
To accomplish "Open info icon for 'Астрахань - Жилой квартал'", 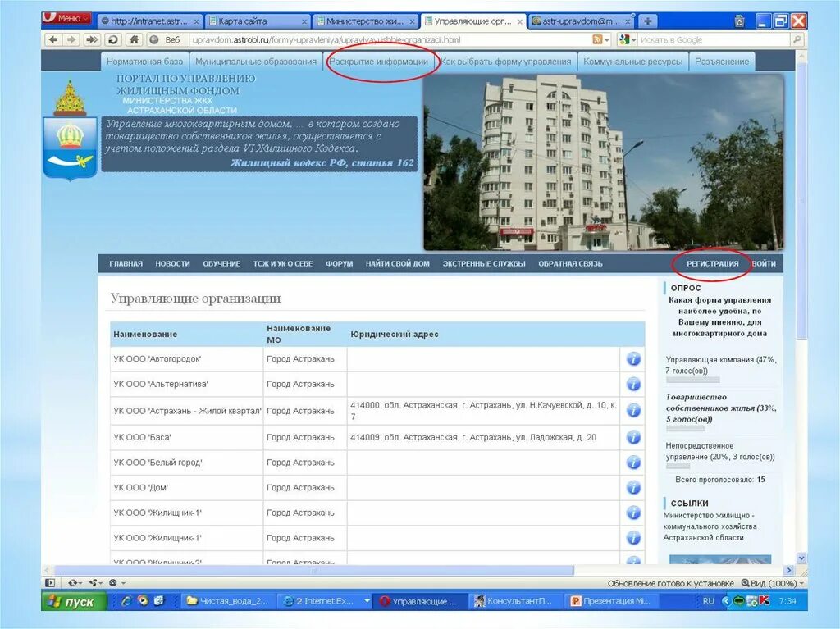I will tap(633, 410).
